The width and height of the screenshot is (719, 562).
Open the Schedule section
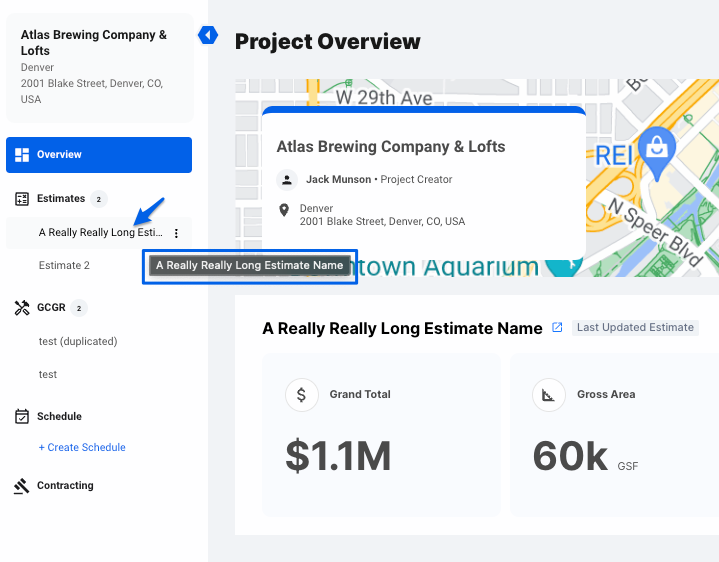(59, 416)
